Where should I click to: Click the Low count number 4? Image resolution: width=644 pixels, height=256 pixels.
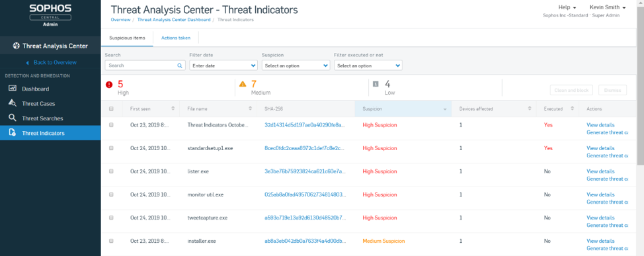click(x=387, y=84)
